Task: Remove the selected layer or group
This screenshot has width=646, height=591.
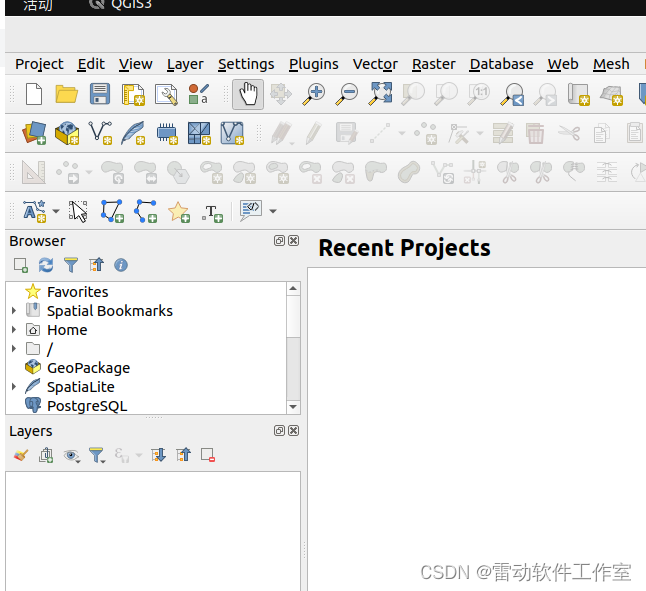Action: click(x=208, y=455)
